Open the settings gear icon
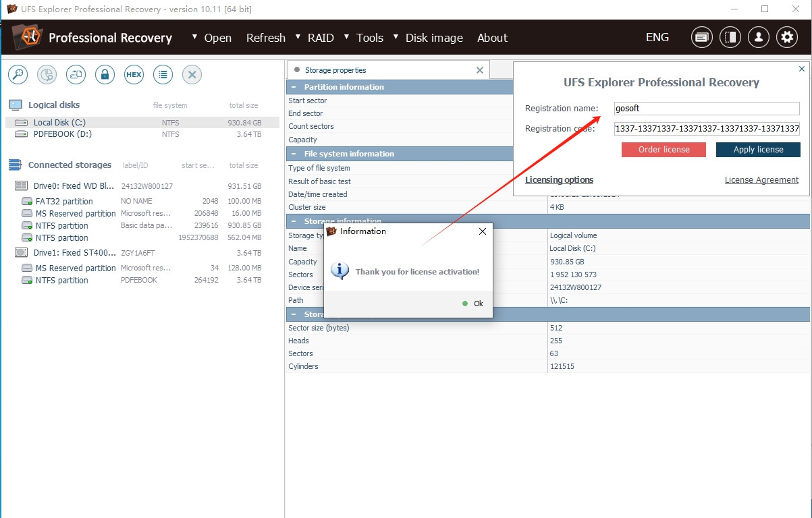This screenshot has height=518, width=812. tap(787, 38)
